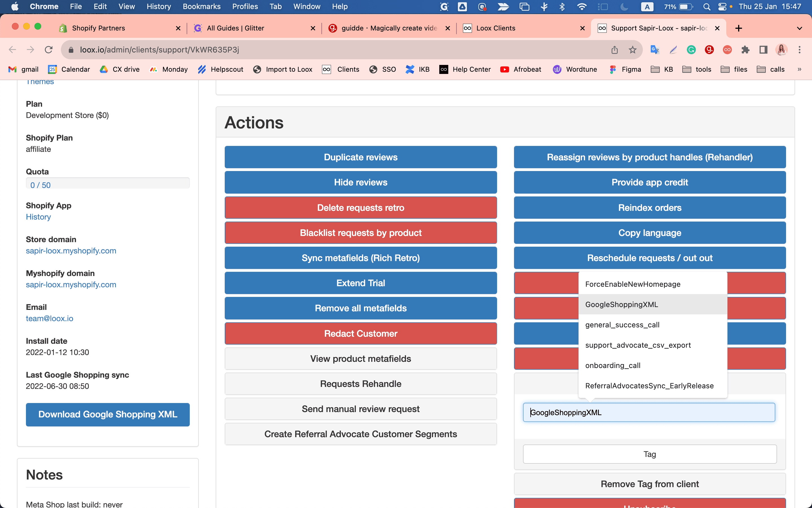Select ReferralAdvocatesSync_EarlyRelease from tag suggestions
812x508 pixels.
pos(653,386)
